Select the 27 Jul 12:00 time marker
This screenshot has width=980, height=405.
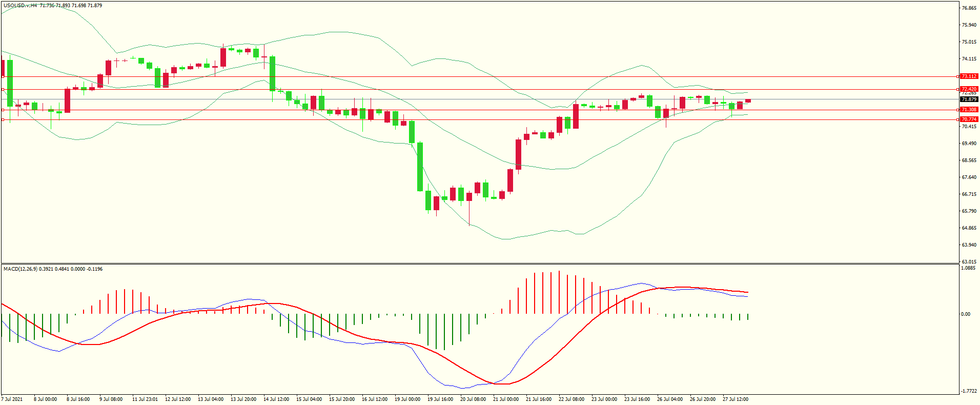[x=735, y=399]
